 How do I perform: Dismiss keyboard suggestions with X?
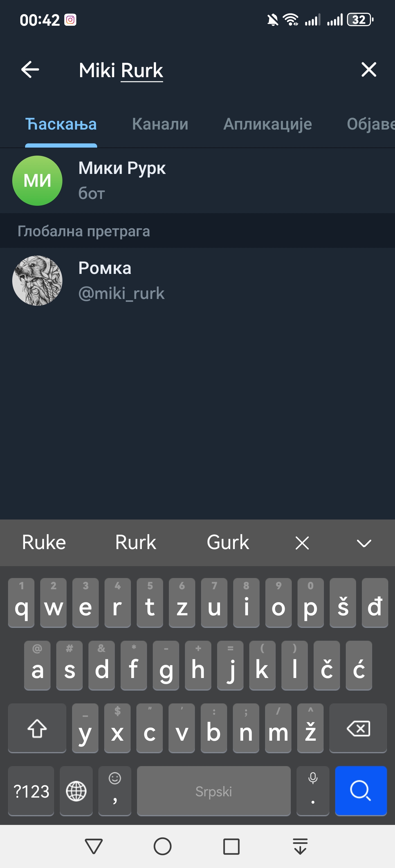point(302,543)
